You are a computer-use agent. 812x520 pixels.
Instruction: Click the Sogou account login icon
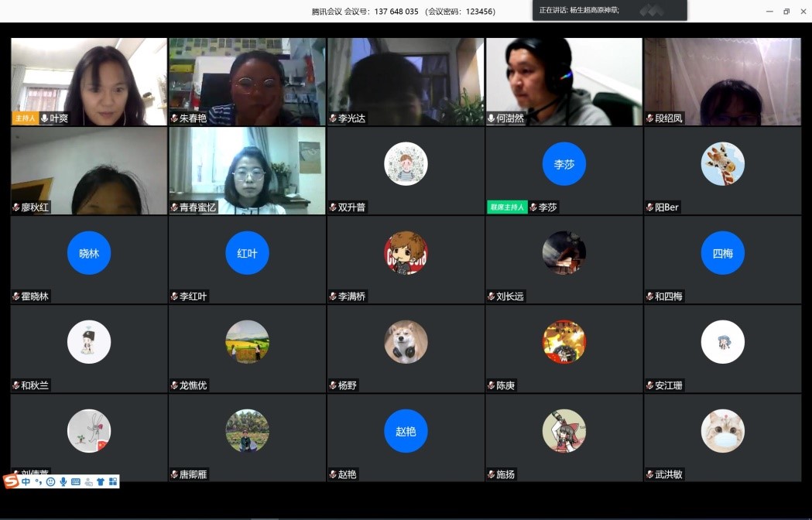click(88, 481)
